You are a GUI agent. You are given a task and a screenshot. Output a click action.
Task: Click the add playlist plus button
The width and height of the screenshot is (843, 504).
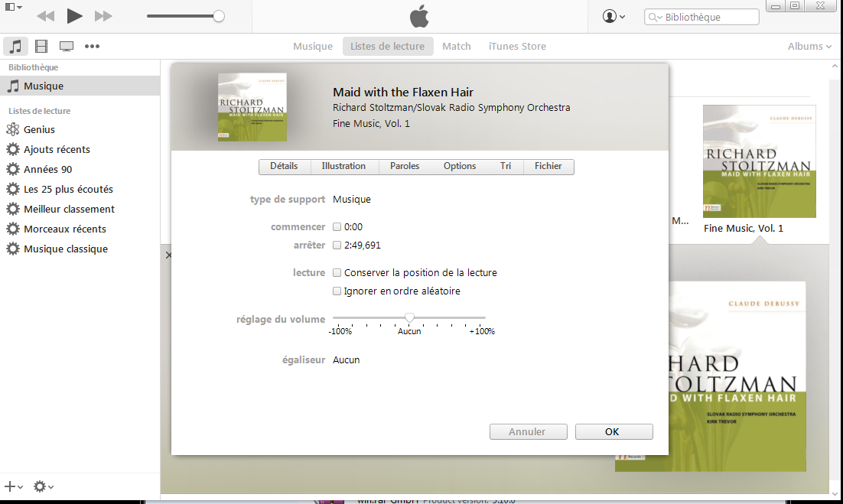click(14, 487)
